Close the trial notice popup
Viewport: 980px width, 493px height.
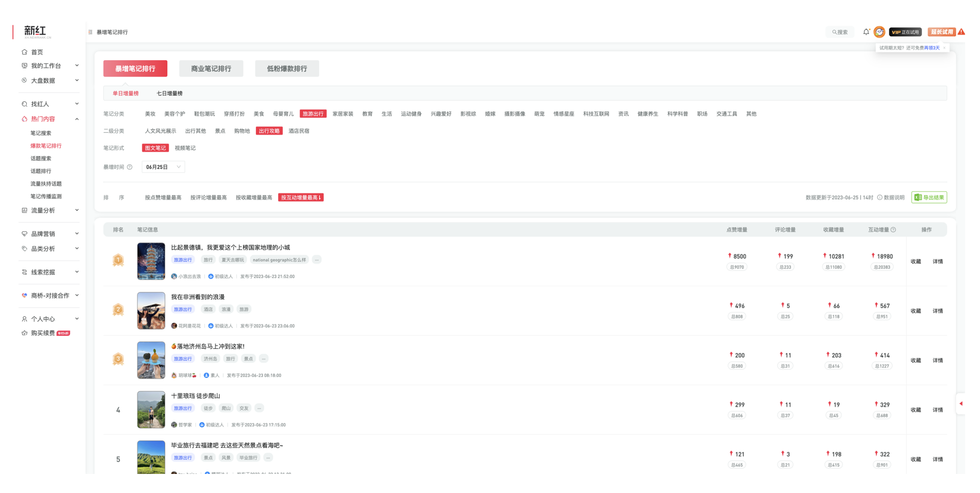944,48
